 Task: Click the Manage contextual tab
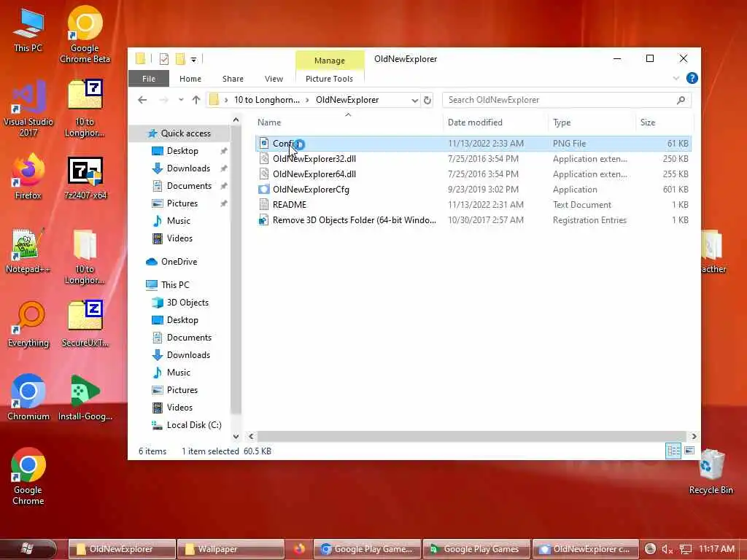(330, 61)
